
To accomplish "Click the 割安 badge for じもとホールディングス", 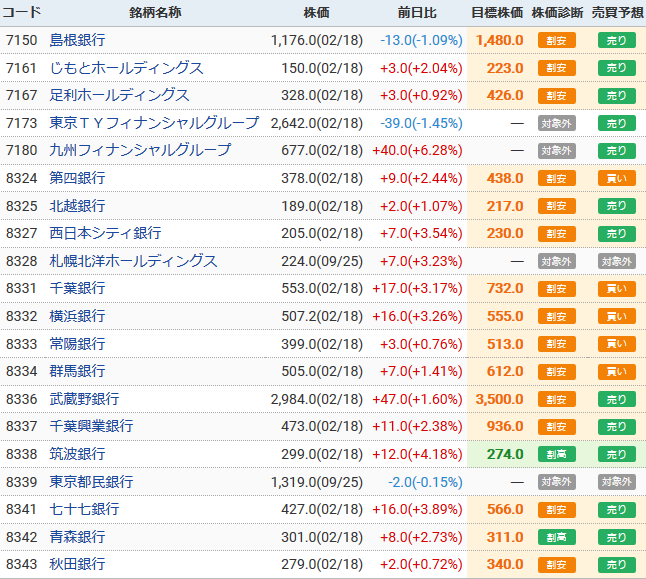I will 557,68.
